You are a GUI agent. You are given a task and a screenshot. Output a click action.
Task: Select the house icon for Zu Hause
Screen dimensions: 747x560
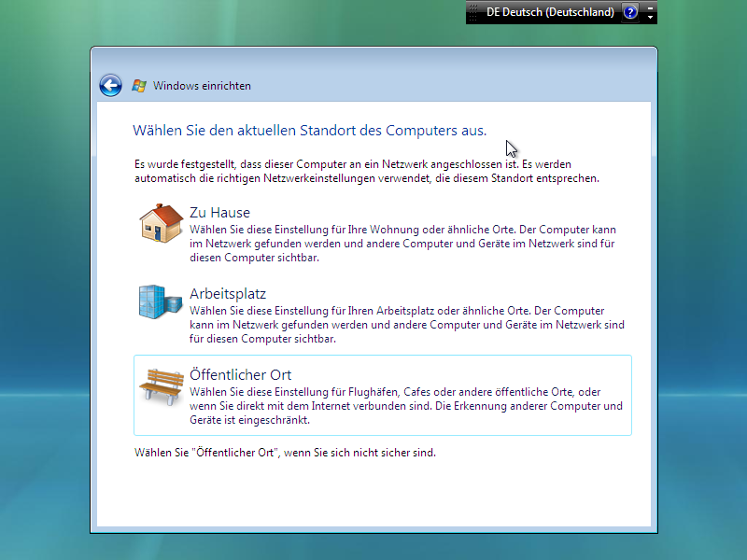[x=160, y=223]
